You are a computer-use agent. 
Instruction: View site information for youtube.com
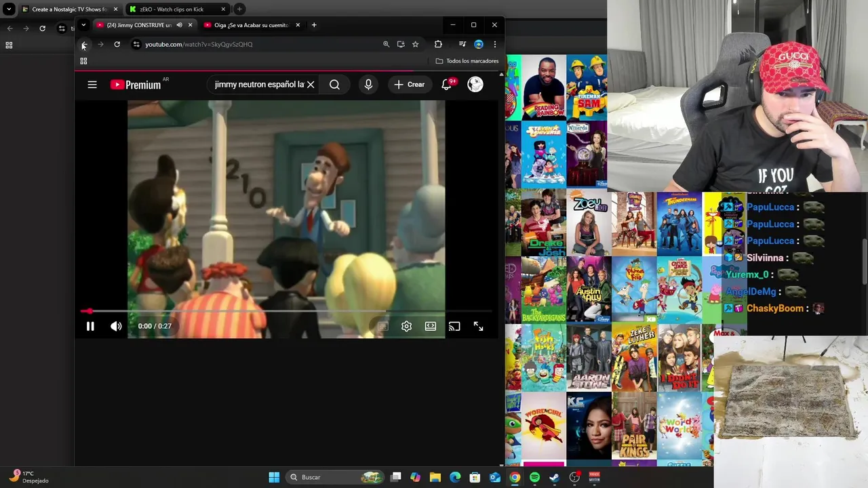tap(136, 45)
